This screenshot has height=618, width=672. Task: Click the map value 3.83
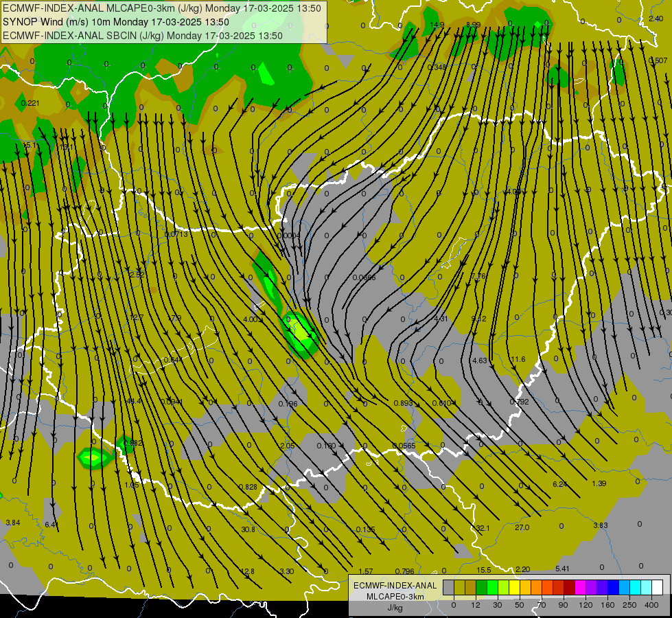click(x=601, y=525)
